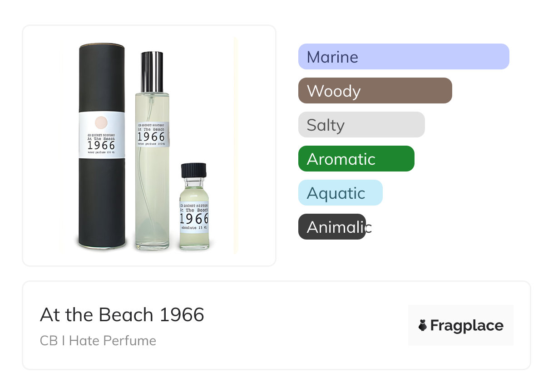The height and width of the screenshot is (392, 553).
Task: Click the small bottle's black screw cap
Action: [194, 170]
